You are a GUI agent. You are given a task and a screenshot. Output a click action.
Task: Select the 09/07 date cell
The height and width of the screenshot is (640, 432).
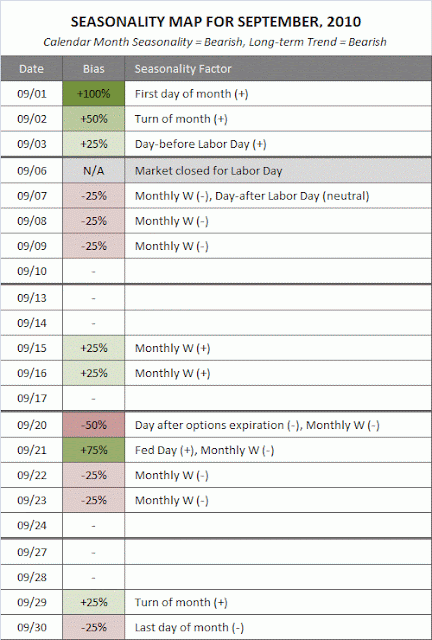(x=31, y=196)
